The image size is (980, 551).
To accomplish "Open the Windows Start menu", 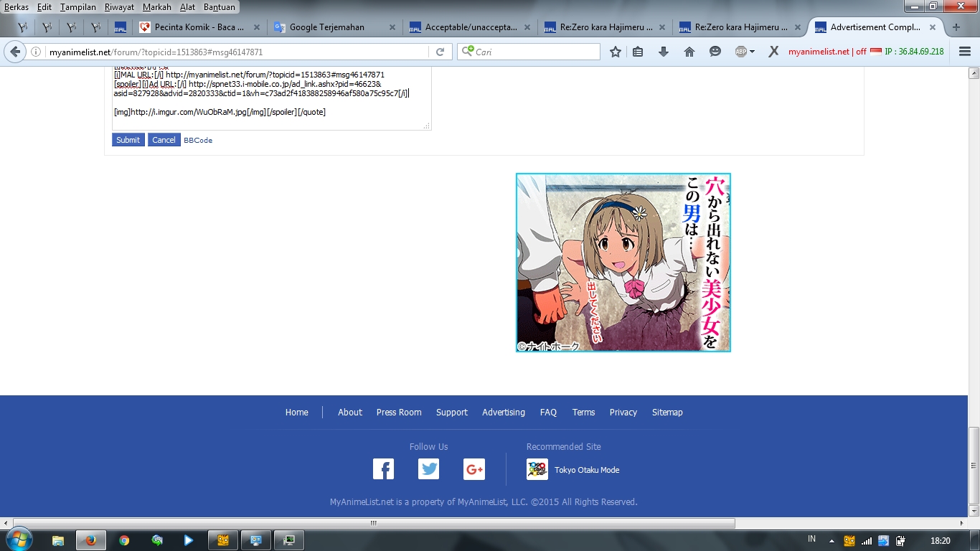I will pos(18,540).
